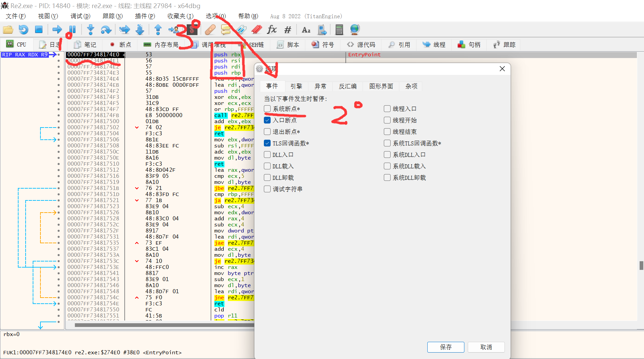The image size is (644, 359).
Task: Switch to 图形界面 tab in options dialog
Action: point(381,86)
